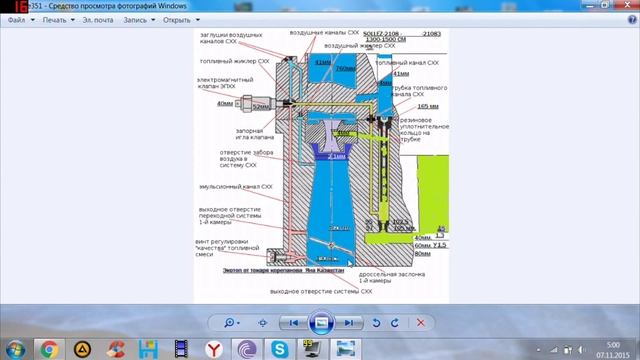Show hidden system tray icons

538,350
